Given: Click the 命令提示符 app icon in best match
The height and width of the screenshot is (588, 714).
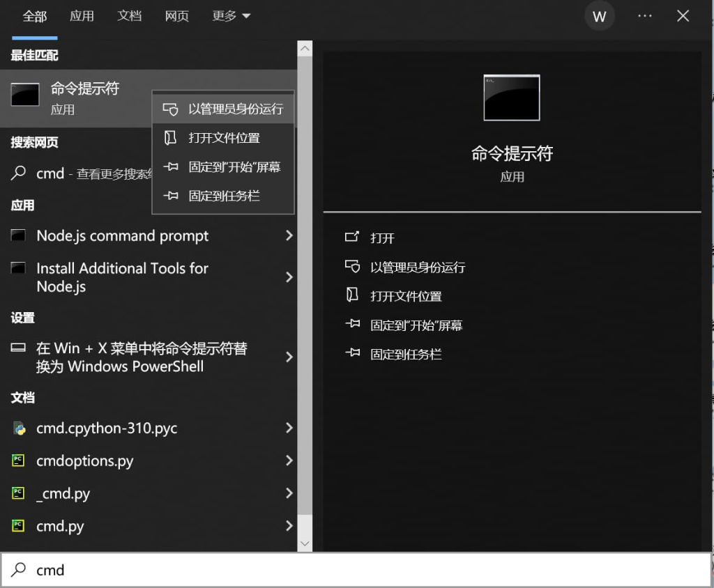Looking at the screenshot, I should [x=24, y=95].
